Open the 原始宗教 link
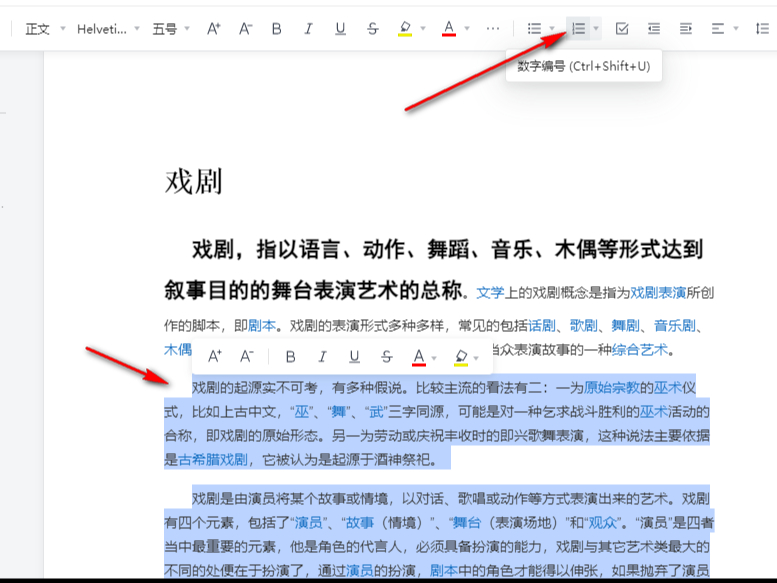Viewport: 777px width, 583px height. [x=611, y=387]
